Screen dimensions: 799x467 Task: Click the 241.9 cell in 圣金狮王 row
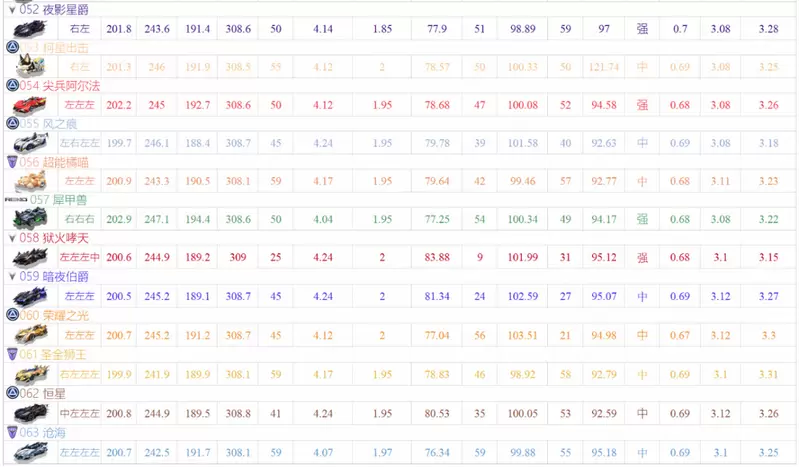pyautogui.click(x=156, y=375)
